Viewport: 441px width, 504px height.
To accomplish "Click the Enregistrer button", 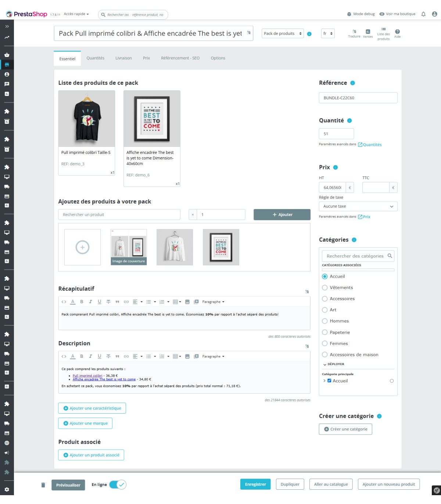I will pos(255,484).
